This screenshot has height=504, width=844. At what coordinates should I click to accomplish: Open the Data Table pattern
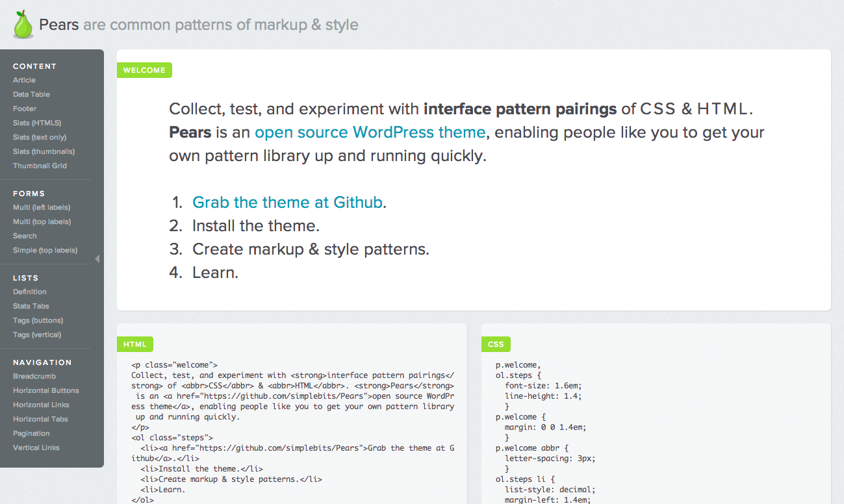click(x=31, y=94)
